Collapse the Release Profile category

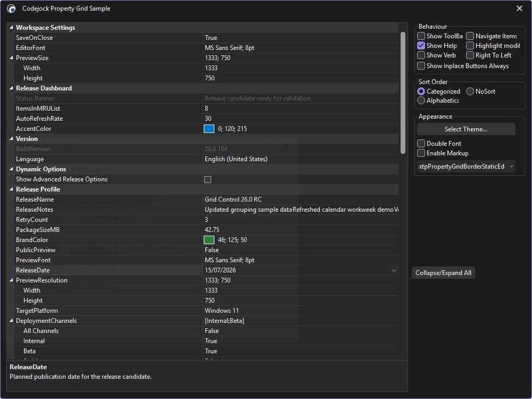[x=11, y=189]
